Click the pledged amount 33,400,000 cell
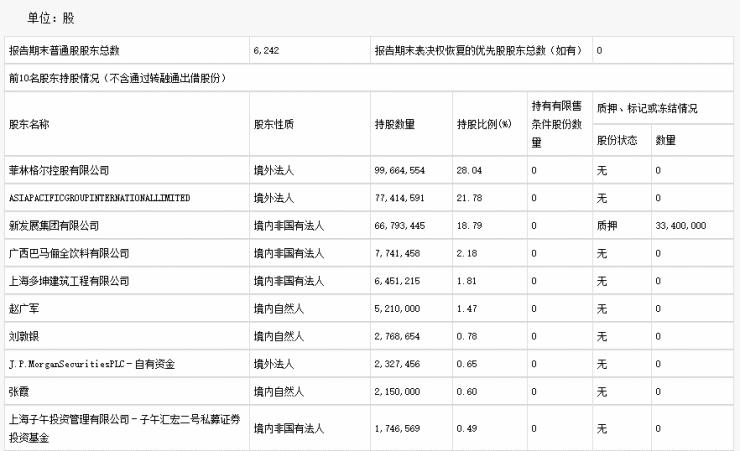 [681, 226]
